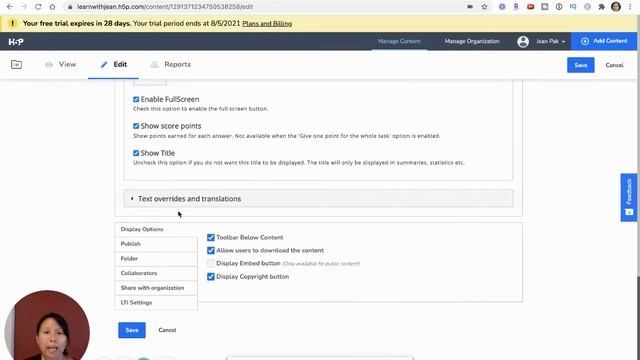Viewport: 640px width, 360px height.
Task: Open the Folder side tab
Action: [x=156, y=259]
